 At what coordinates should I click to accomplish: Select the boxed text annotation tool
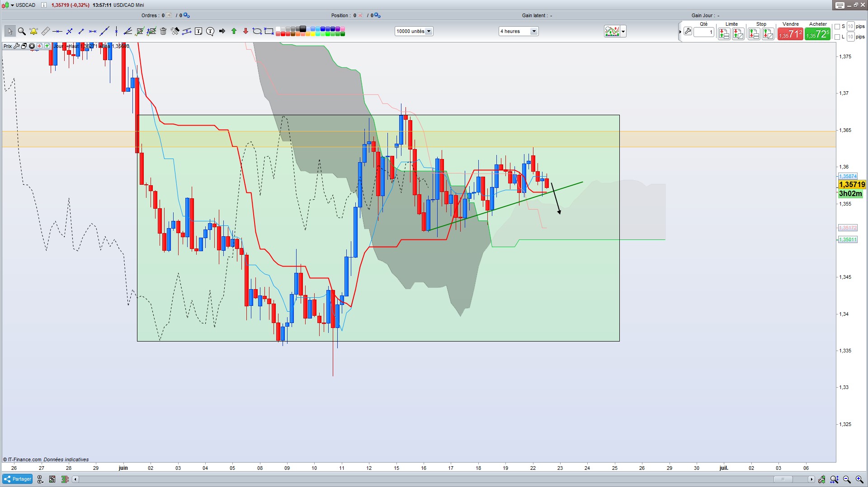tap(198, 31)
